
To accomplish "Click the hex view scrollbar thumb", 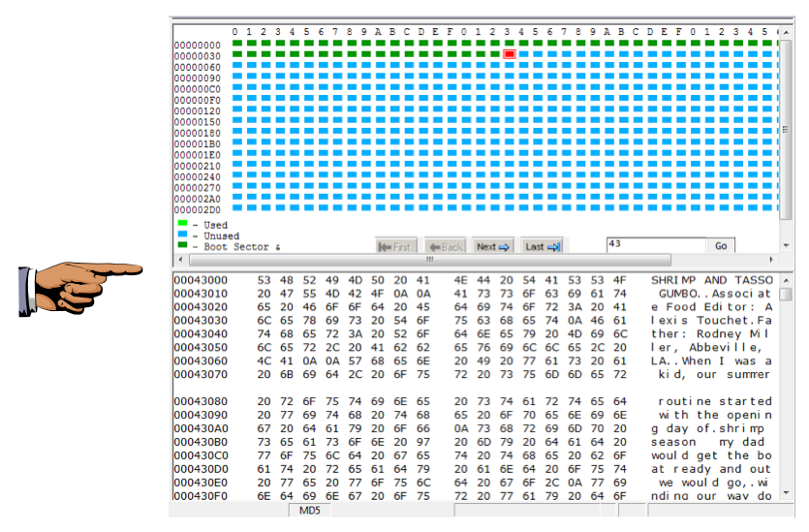I will pos(786,295).
